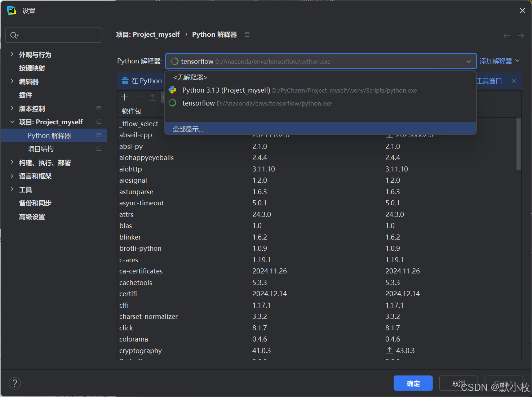Click the remove package minus icon
The height and width of the screenshot is (397, 532).
point(138,97)
